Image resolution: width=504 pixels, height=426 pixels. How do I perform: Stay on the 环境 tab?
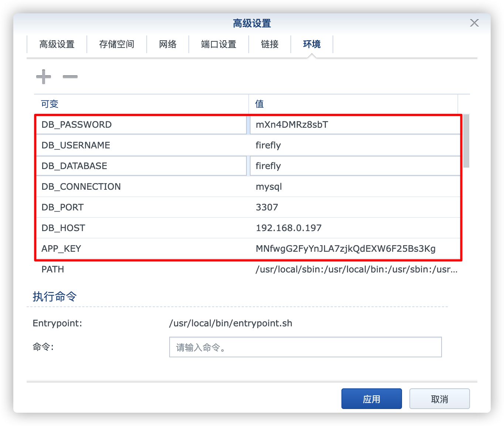311,44
